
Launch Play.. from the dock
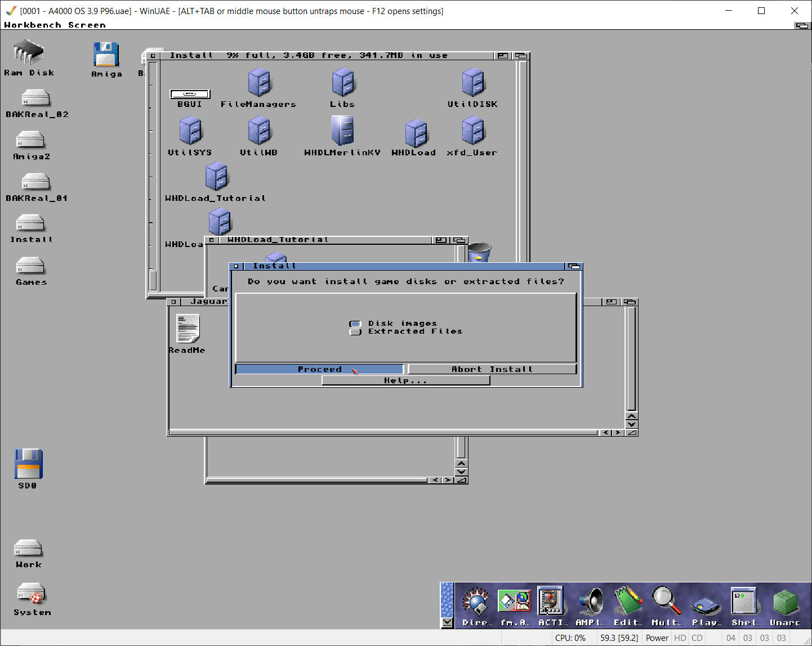coord(706,605)
